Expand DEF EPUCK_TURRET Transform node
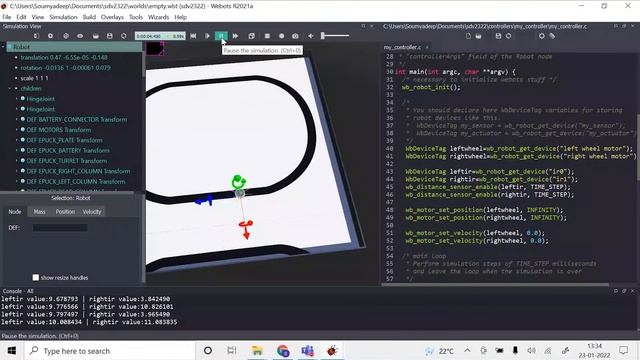This screenshot has width=640, height=360. [17, 161]
